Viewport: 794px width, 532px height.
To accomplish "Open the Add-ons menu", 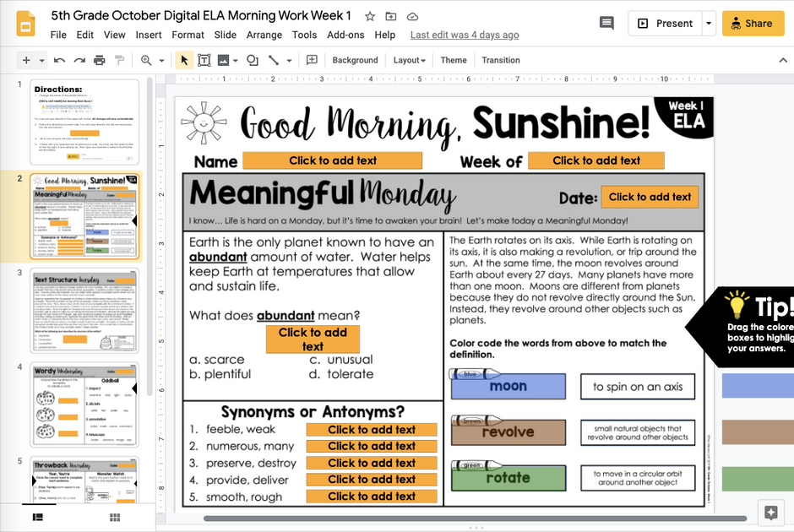I will pyautogui.click(x=345, y=35).
